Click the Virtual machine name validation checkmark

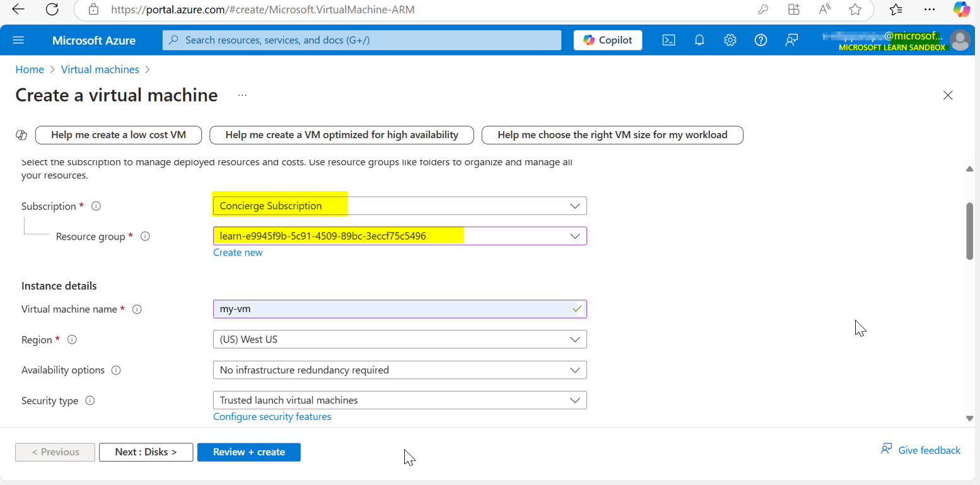[575, 309]
